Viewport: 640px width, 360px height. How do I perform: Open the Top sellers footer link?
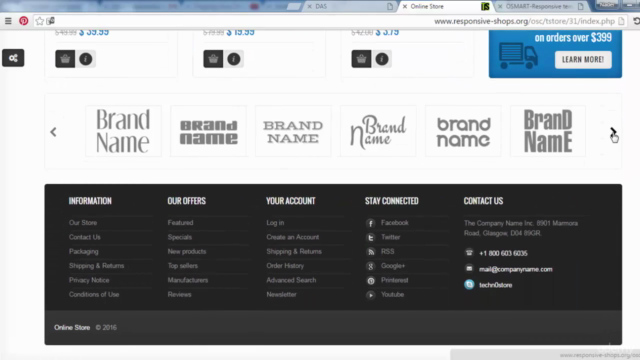point(182,266)
